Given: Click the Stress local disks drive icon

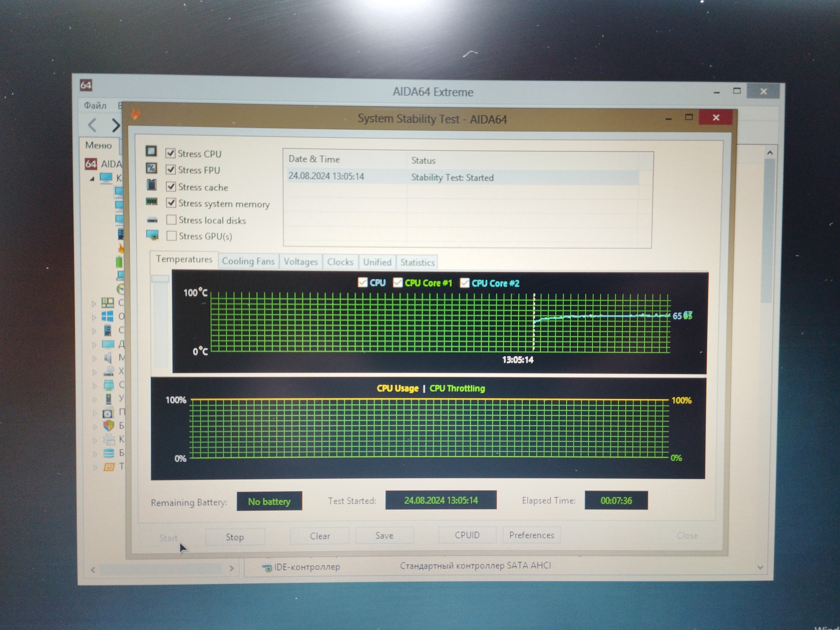Looking at the screenshot, I should [152, 219].
